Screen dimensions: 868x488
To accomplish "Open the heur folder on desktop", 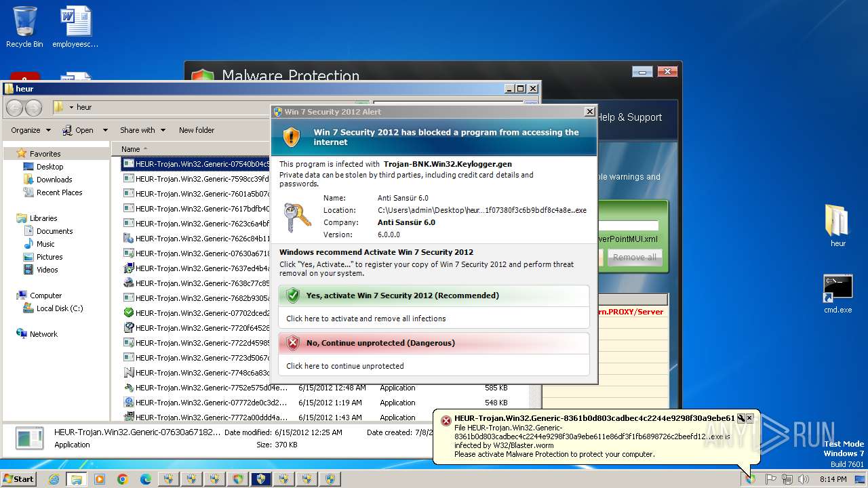I will (x=838, y=226).
